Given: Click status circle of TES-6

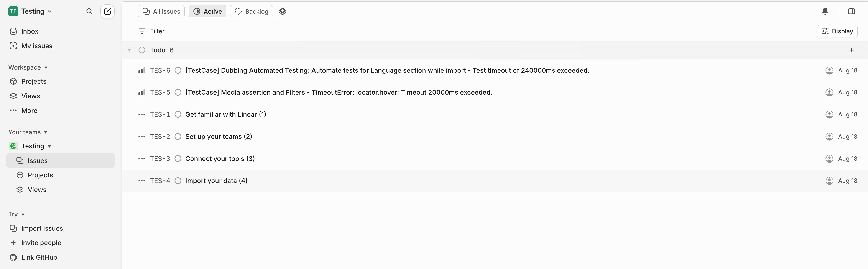Looking at the screenshot, I should pyautogui.click(x=178, y=70).
